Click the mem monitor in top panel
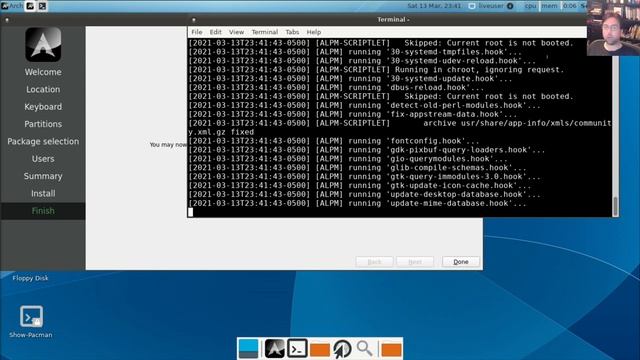 point(549,6)
